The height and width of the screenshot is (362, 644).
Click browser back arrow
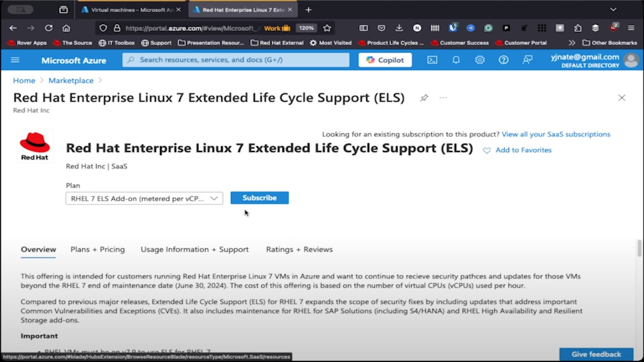pyautogui.click(x=13, y=28)
